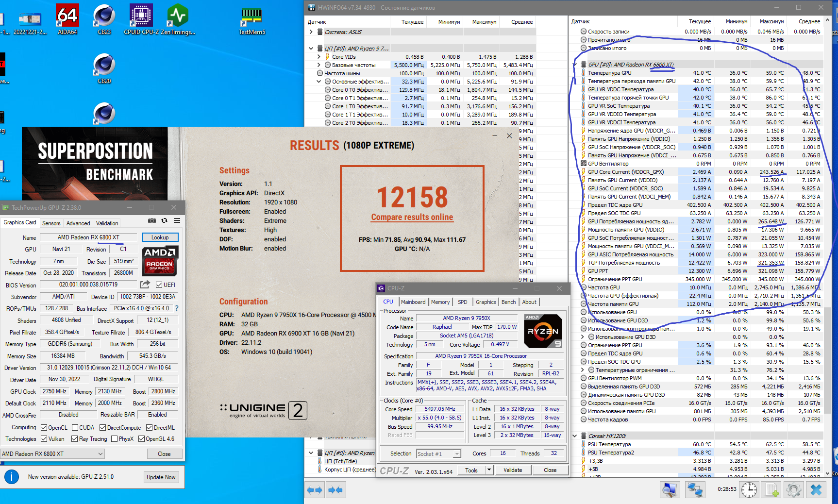This screenshot has width=838, height=504.
Task: Toggle the OpenCL checkbox
Action: (x=44, y=428)
